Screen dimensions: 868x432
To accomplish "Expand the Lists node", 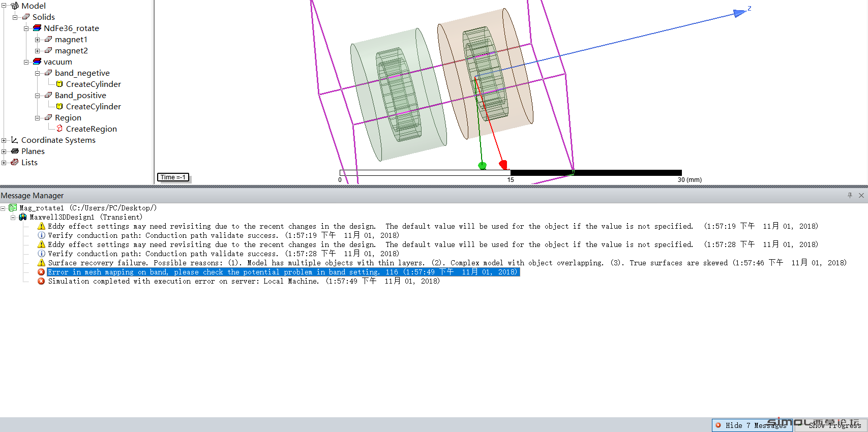I will tap(4, 162).
